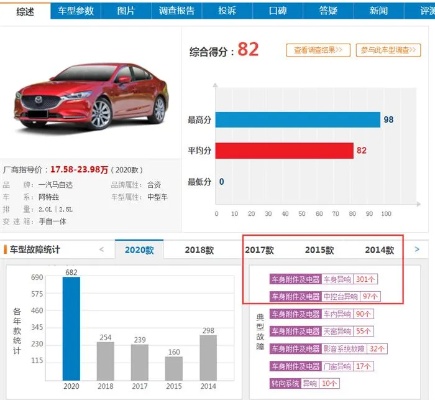
Task: Select the 2014款 model-year tab
Action: tap(379, 250)
